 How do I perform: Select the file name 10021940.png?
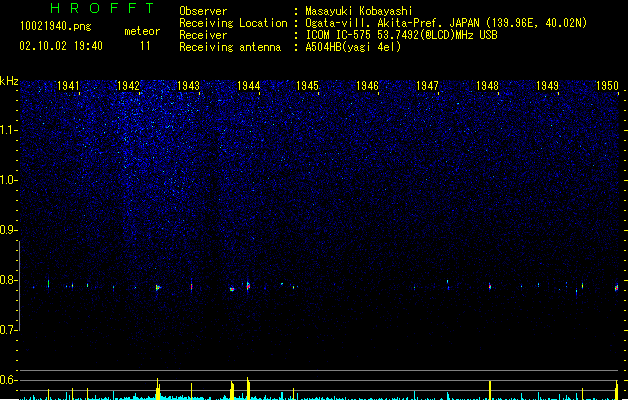pyautogui.click(x=56, y=27)
